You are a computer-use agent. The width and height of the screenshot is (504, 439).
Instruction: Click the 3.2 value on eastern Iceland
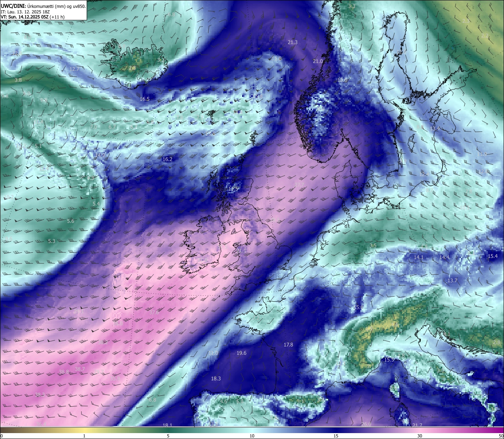click(161, 60)
